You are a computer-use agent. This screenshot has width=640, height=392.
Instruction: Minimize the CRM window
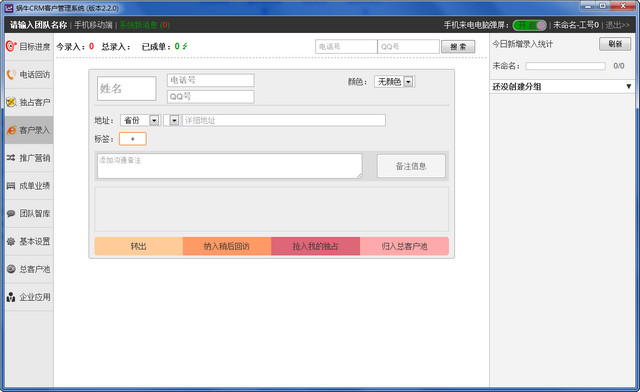[x=588, y=6]
